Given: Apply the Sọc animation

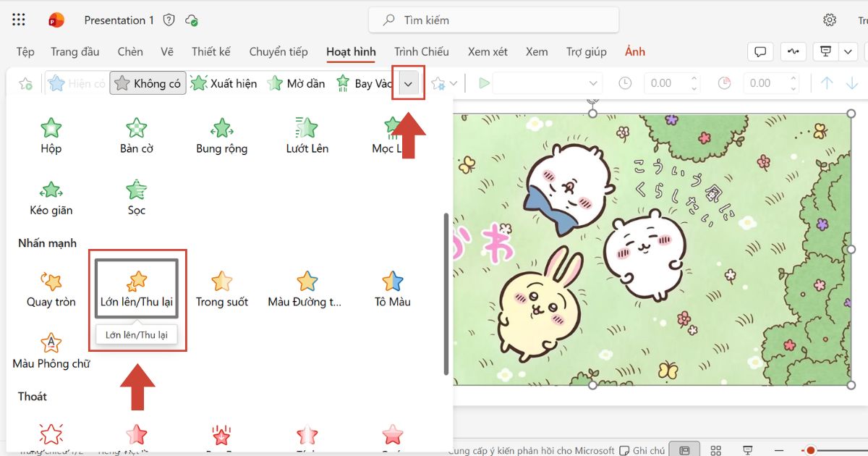Looking at the screenshot, I should click(x=137, y=197).
